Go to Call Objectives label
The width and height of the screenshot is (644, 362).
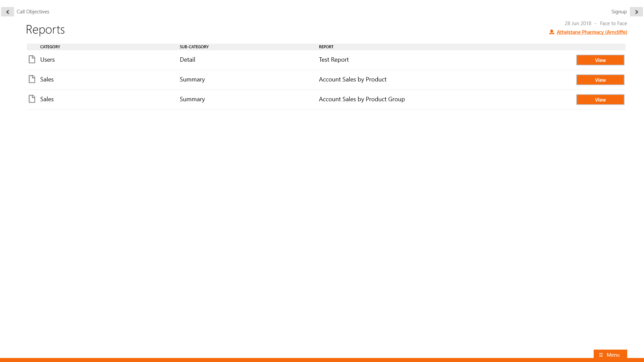(x=33, y=12)
